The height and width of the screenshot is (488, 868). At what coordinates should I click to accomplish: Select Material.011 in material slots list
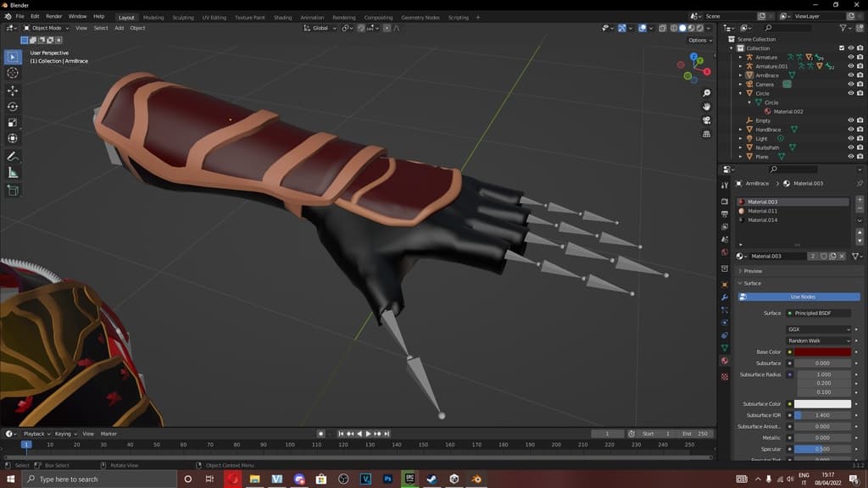pos(762,211)
